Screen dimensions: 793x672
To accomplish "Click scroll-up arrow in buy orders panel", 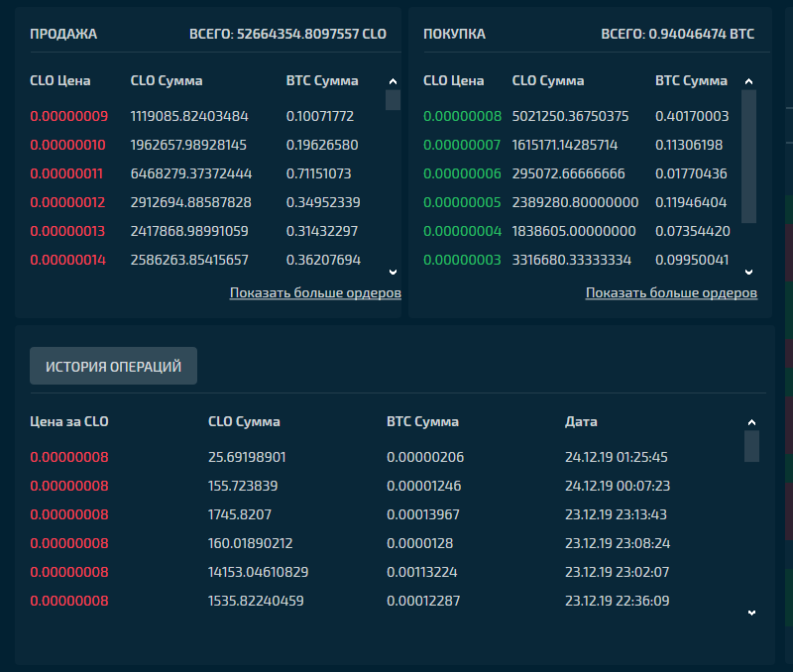I will 749,81.
